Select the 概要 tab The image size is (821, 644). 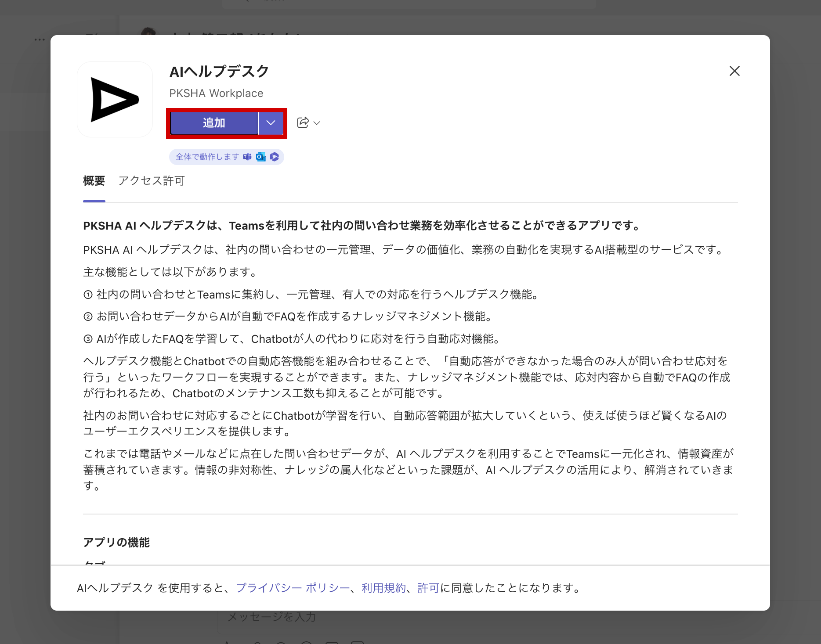pyautogui.click(x=94, y=181)
